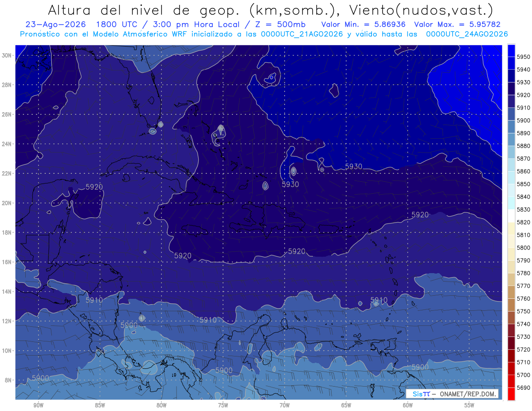Screen dimensions: 532x411
Task: Click the 80W longitude axis label
Action: point(161,405)
